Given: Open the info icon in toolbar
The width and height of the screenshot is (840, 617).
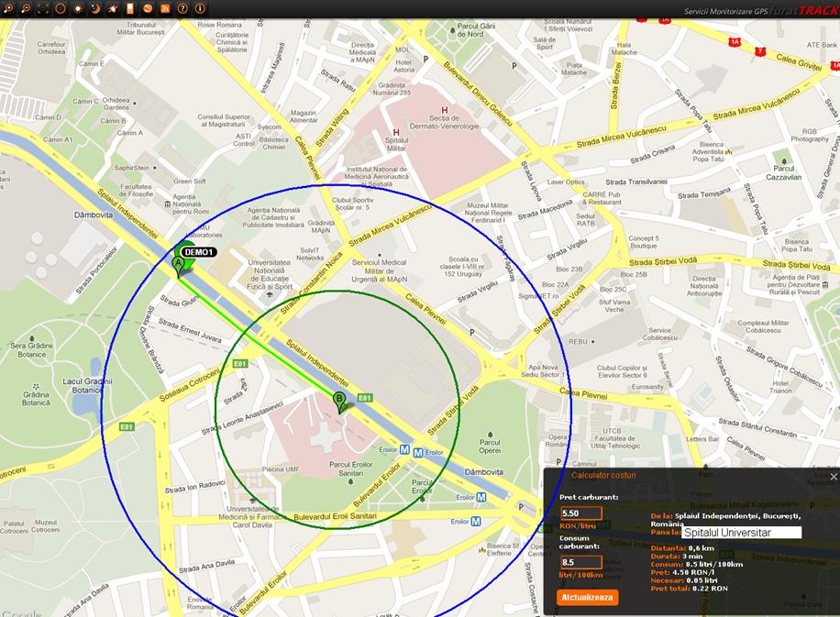Looking at the screenshot, I should click(x=200, y=8).
